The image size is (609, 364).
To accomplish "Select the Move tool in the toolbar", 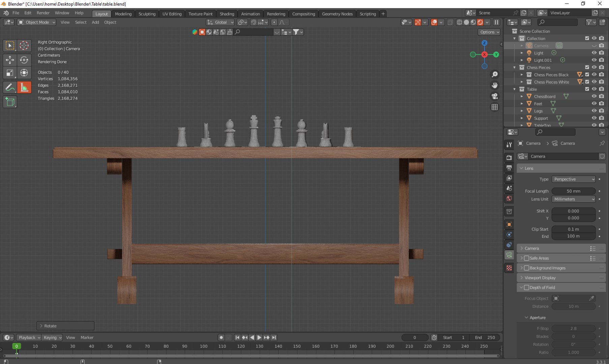I will point(10,60).
